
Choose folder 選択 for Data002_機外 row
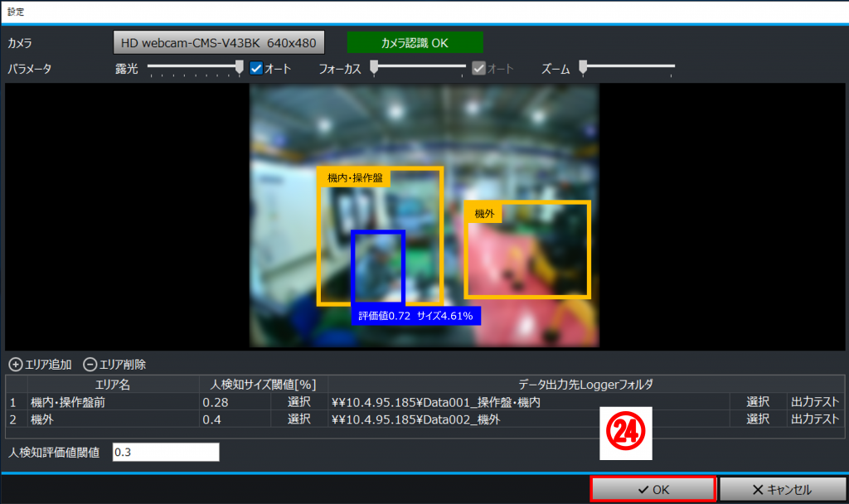pos(758,419)
